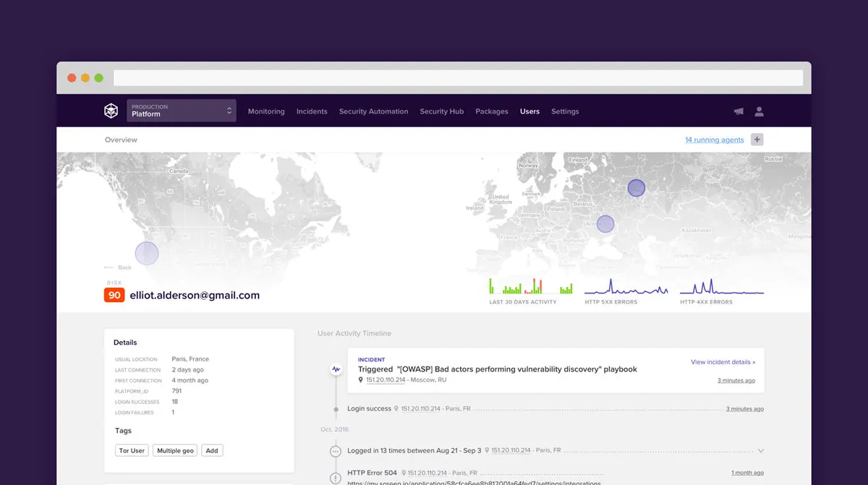Expand the 13 logins entry chevron
Screen dimensions: 868x485
[x=760, y=451]
